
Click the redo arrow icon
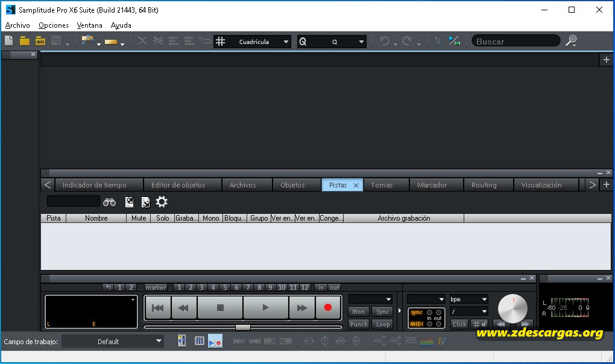(x=407, y=41)
